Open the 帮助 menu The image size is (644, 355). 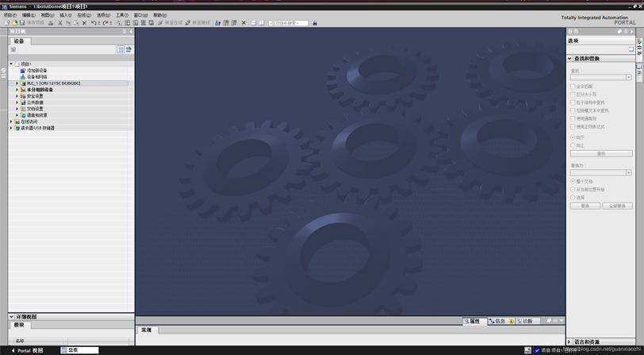pyautogui.click(x=159, y=15)
